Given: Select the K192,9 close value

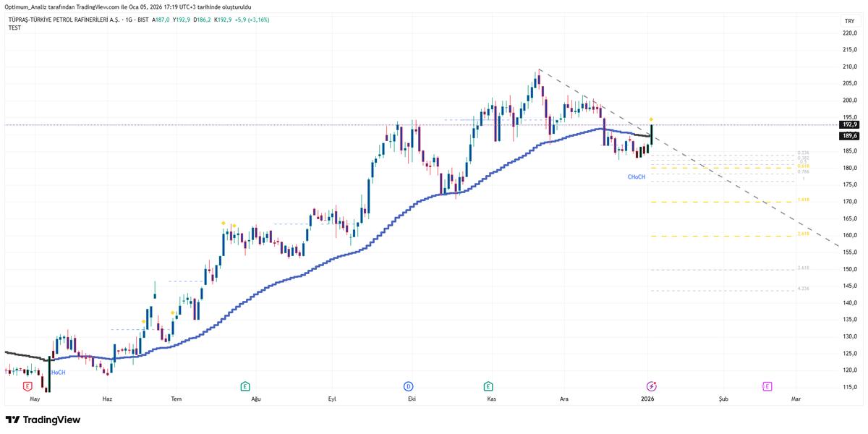Looking at the screenshot, I should point(223,20).
